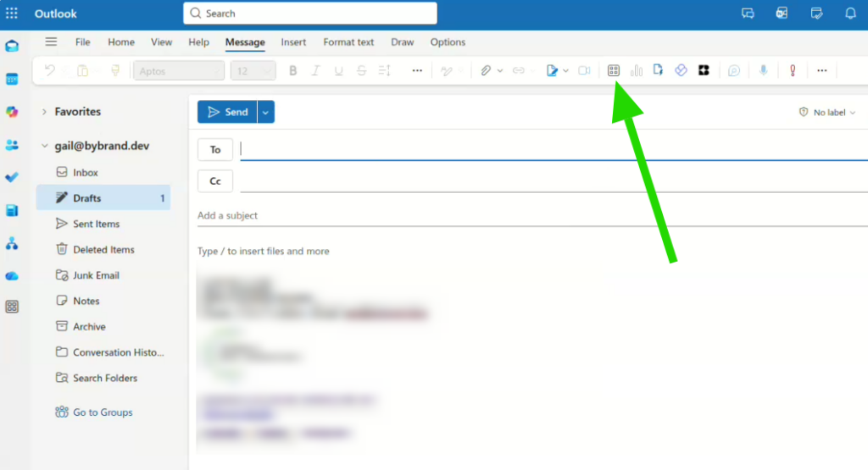Toggle Italic formatting
This screenshot has width=868, height=470.
[x=315, y=71]
